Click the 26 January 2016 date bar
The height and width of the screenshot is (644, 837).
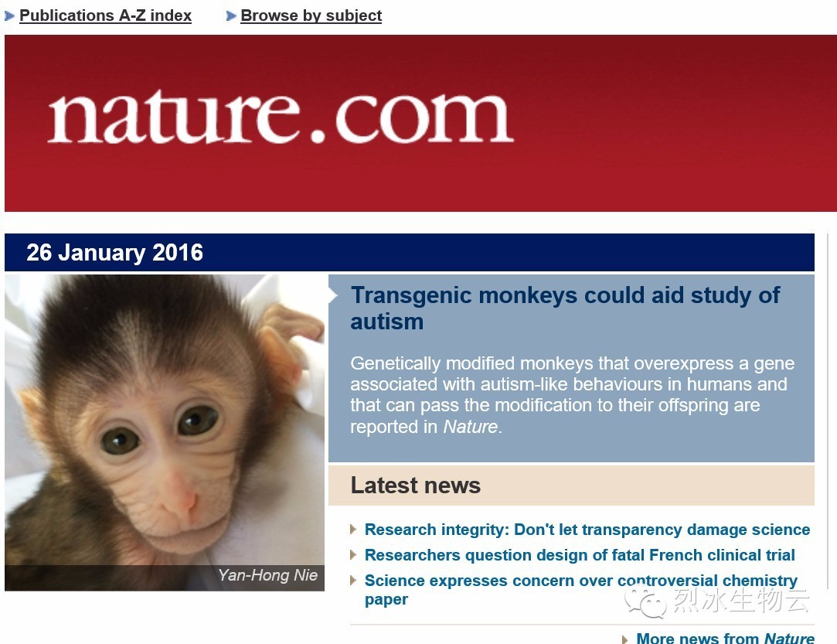tap(410, 252)
